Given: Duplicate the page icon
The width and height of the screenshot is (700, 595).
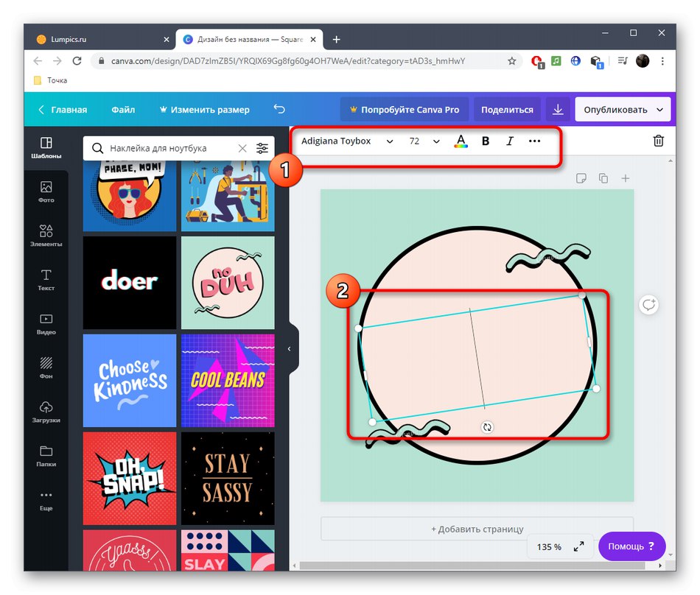Looking at the screenshot, I should [603, 178].
